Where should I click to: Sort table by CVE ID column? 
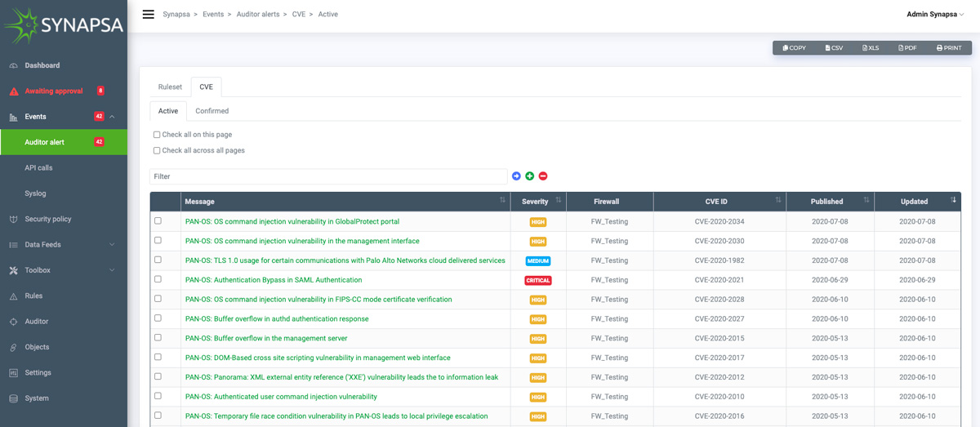[x=719, y=202]
